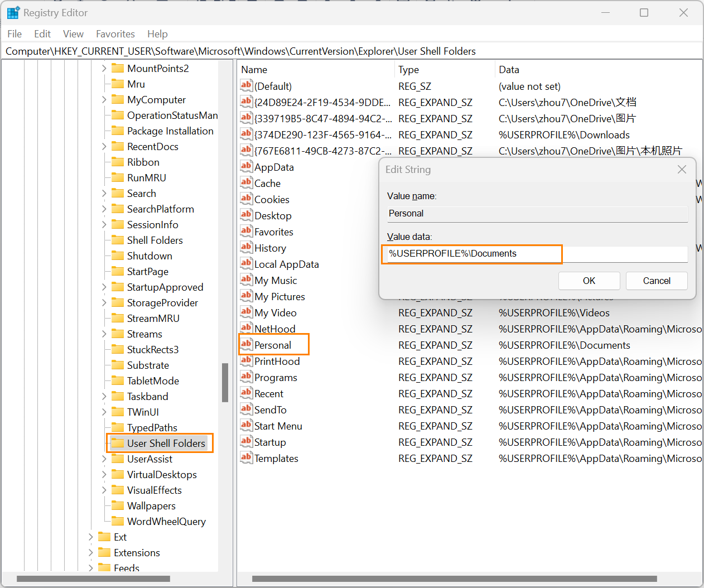Click the %USERPROFILE%\Videos data cell
Screen dimensions: 704x588
click(x=554, y=312)
